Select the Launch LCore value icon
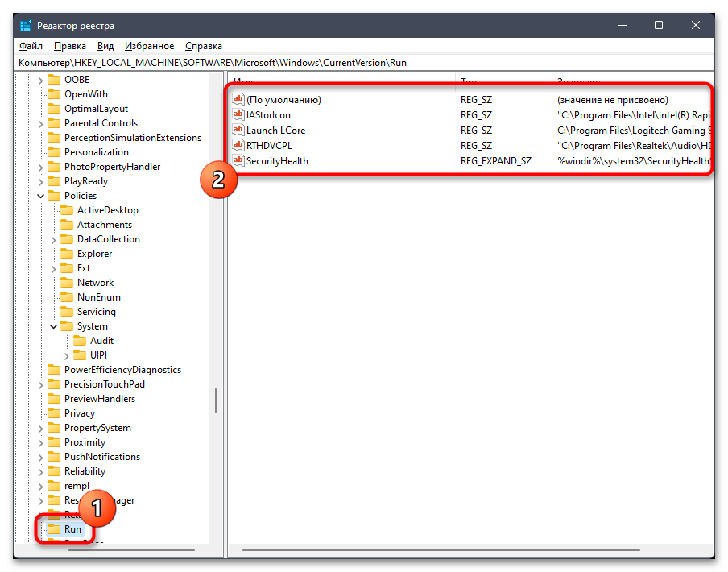The width and height of the screenshot is (728, 572). pos(238,130)
